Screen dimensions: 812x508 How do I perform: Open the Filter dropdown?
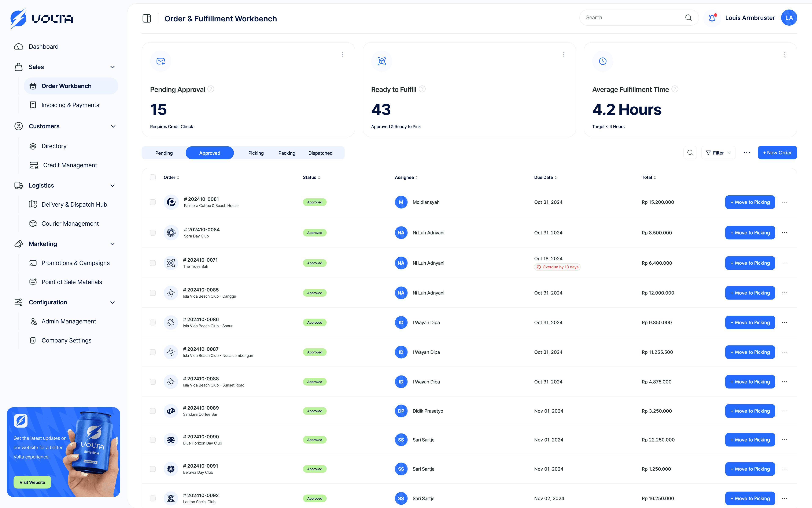[718, 153]
